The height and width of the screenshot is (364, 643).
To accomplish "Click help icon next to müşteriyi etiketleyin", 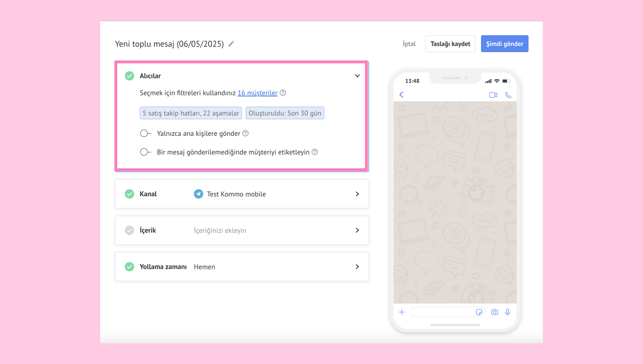I will click(315, 152).
